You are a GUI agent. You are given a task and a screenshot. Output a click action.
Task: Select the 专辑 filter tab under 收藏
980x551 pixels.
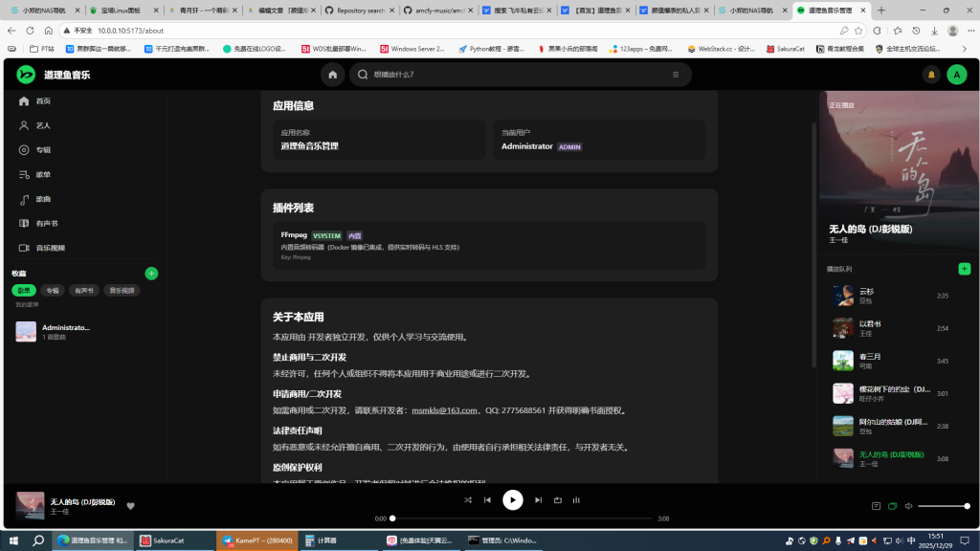(x=53, y=290)
